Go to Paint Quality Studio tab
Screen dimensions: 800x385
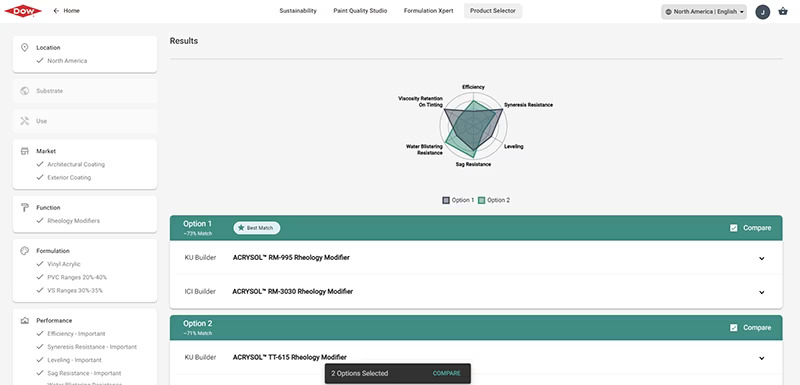click(360, 11)
